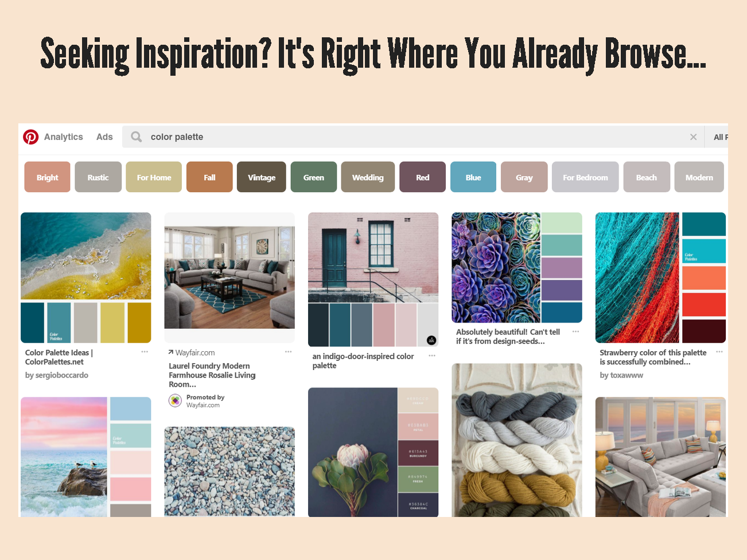Open the Wayfair.com link

[x=195, y=353]
